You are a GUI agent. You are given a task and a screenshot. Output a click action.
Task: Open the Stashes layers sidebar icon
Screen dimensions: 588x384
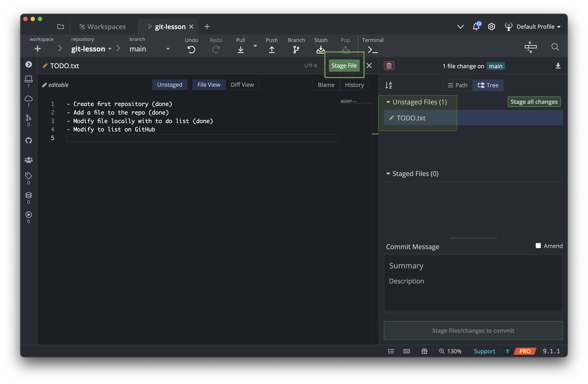pos(29,195)
